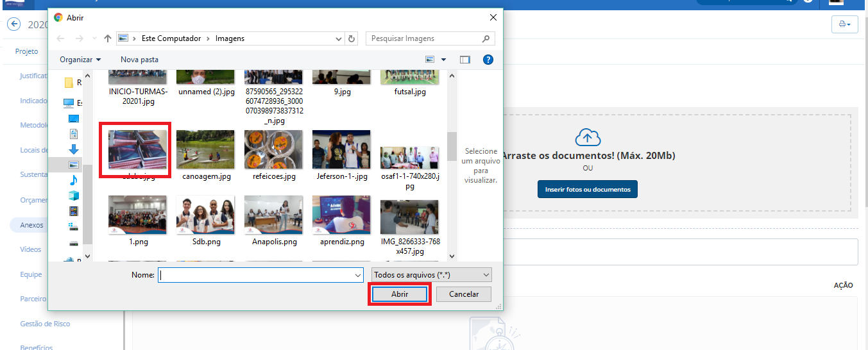
Task: Go back to previous project page
Action: coord(13,24)
